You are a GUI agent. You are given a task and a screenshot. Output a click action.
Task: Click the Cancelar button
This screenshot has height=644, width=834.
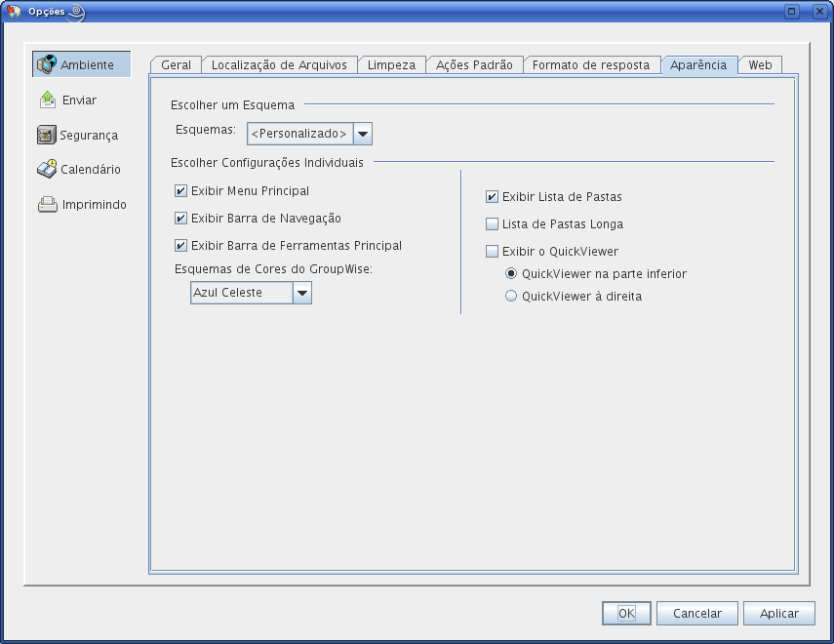coord(696,614)
